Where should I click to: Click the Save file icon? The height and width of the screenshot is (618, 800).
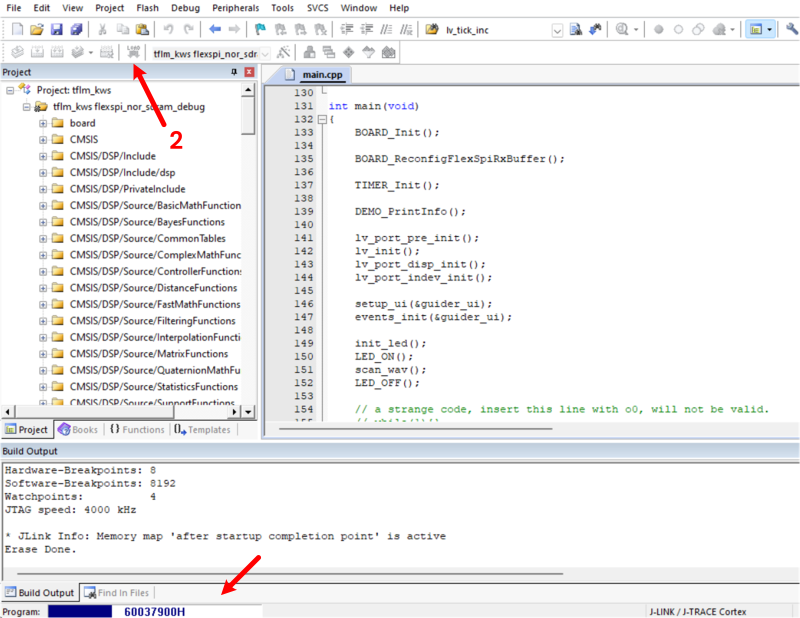(x=57, y=30)
